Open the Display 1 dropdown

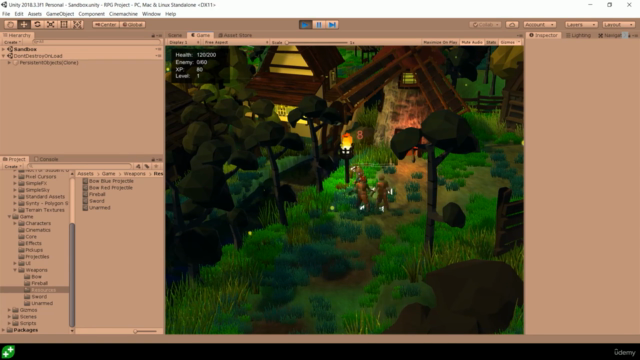(184, 42)
